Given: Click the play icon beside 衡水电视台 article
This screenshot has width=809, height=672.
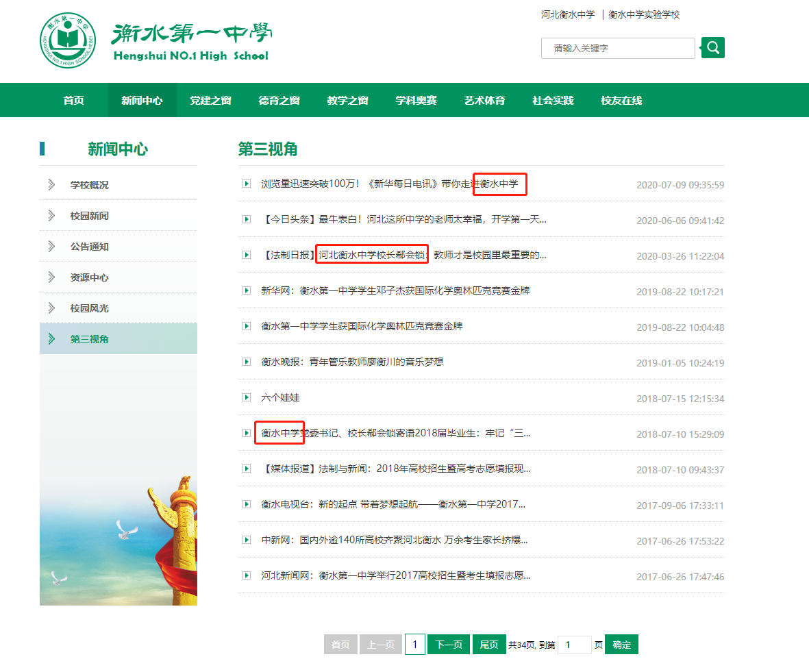Looking at the screenshot, I should (x=247, y=504).
